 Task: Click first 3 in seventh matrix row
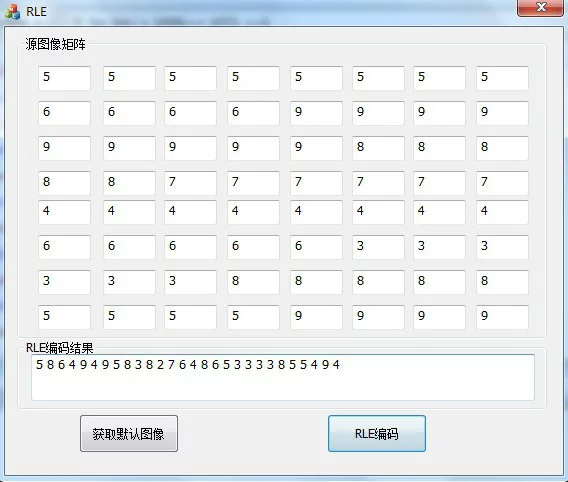pos(64,282)
